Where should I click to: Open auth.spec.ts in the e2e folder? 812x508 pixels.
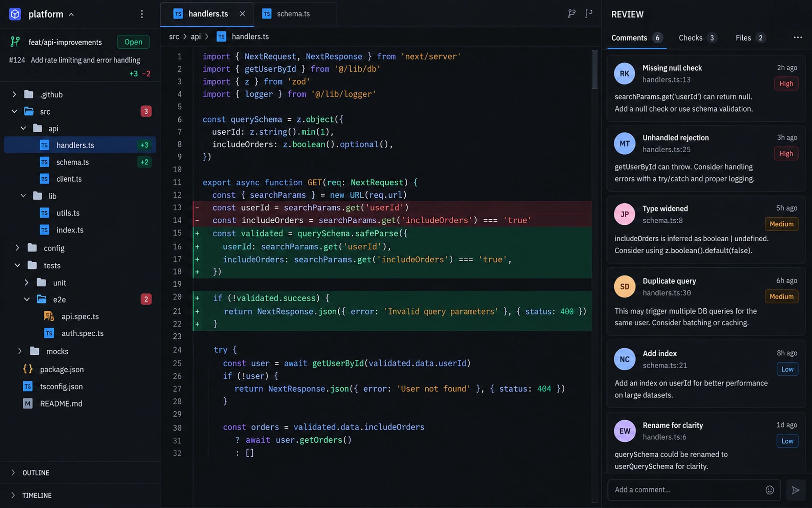click(x=80, y=333)
